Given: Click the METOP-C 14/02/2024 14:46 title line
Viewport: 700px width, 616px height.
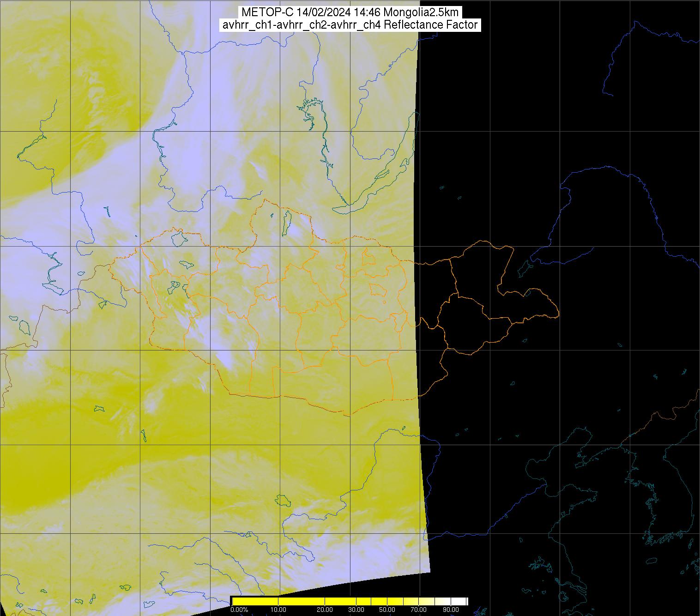Looking at the screenshot, I should (350, 12).
